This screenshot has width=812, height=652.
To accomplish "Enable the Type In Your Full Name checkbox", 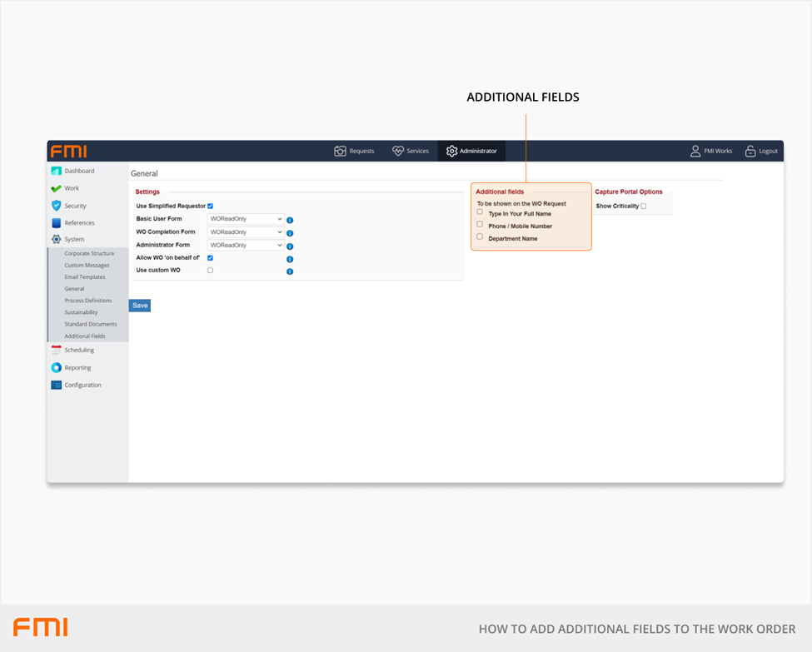I will 480,212.
